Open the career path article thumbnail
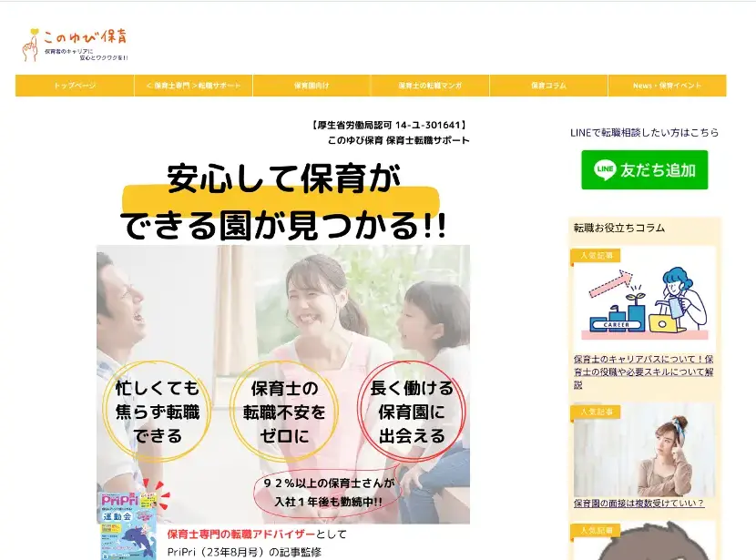This screenshot has width=756, height=560. point(644,301)
